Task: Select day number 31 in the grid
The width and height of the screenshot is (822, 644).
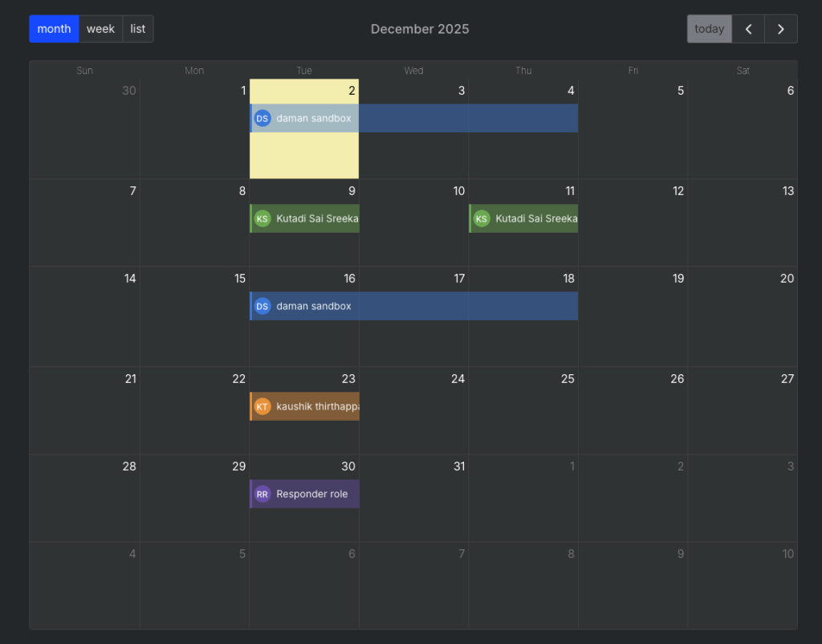Action: [458, 467]
